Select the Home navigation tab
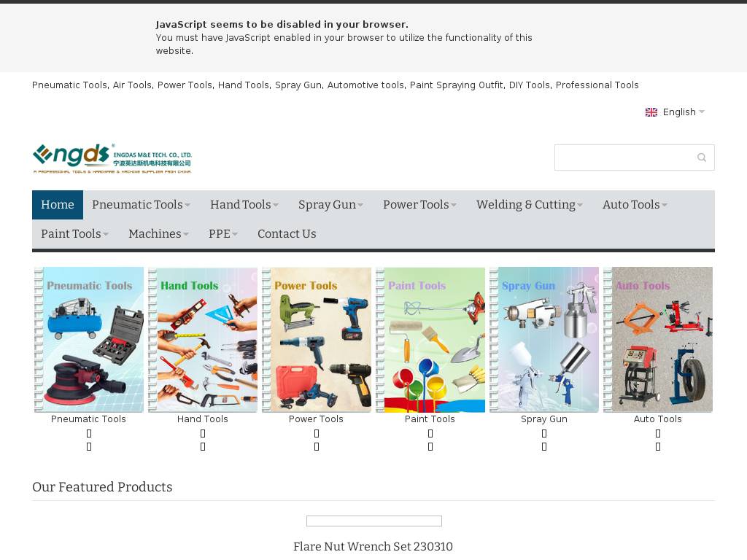Screen dimensions: 747x560 [x=58, y=205]
